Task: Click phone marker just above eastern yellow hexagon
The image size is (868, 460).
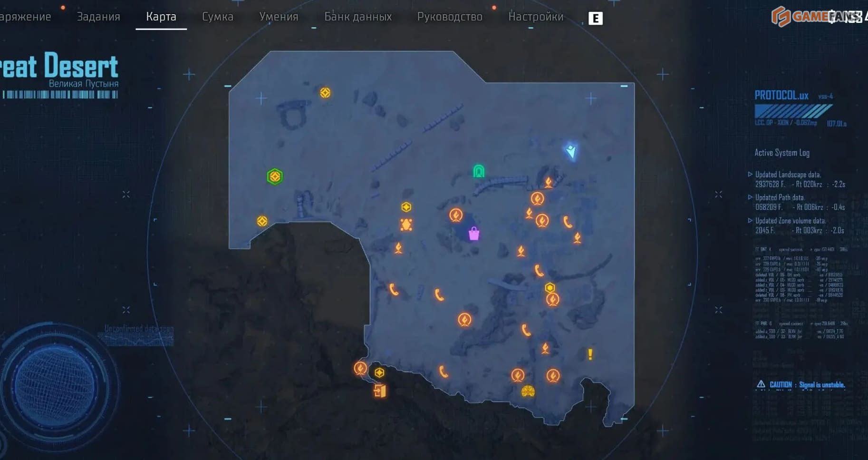Action: [x=539, y=271]
